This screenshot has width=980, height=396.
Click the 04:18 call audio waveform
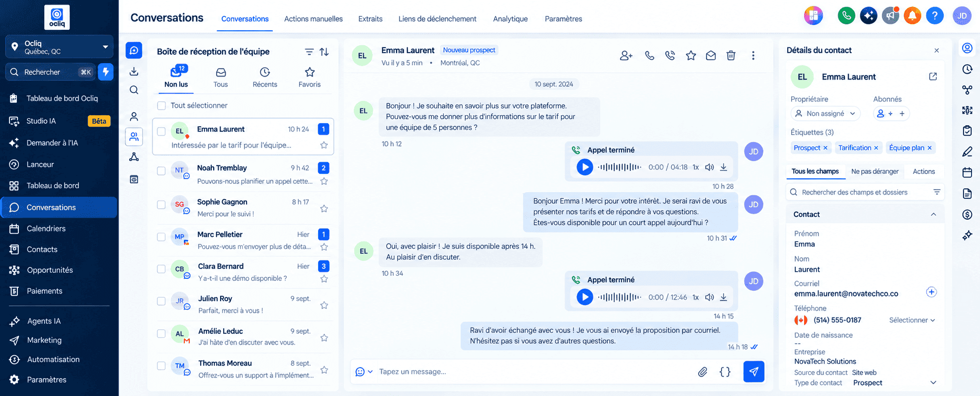point(619,167)
